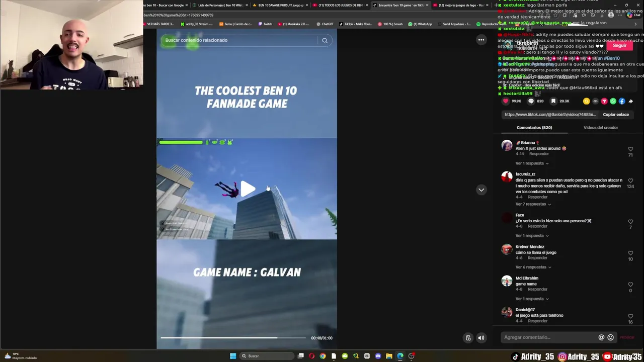Screen dimensions: 644x362
Task: Open the Windows Start menu
Action: 233,356
